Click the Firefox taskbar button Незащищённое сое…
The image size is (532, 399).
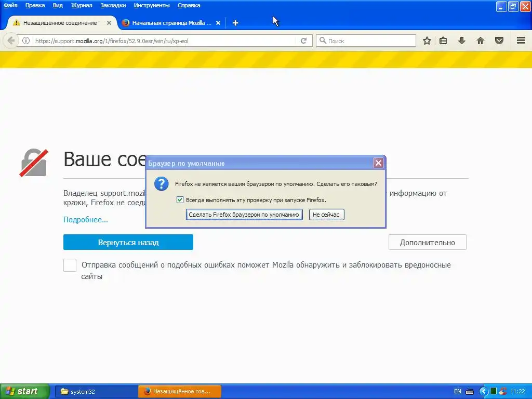click(x=180, y=392)
